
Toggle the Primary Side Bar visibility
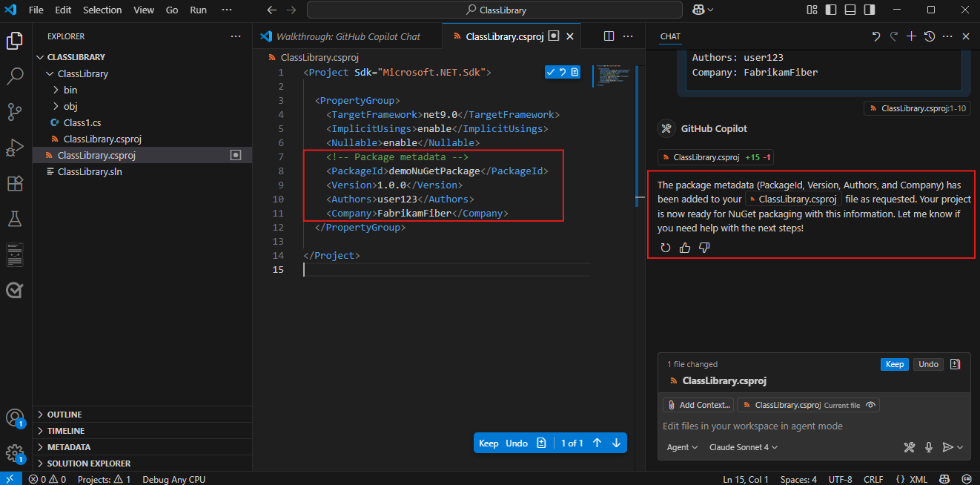tap(831, 10)
